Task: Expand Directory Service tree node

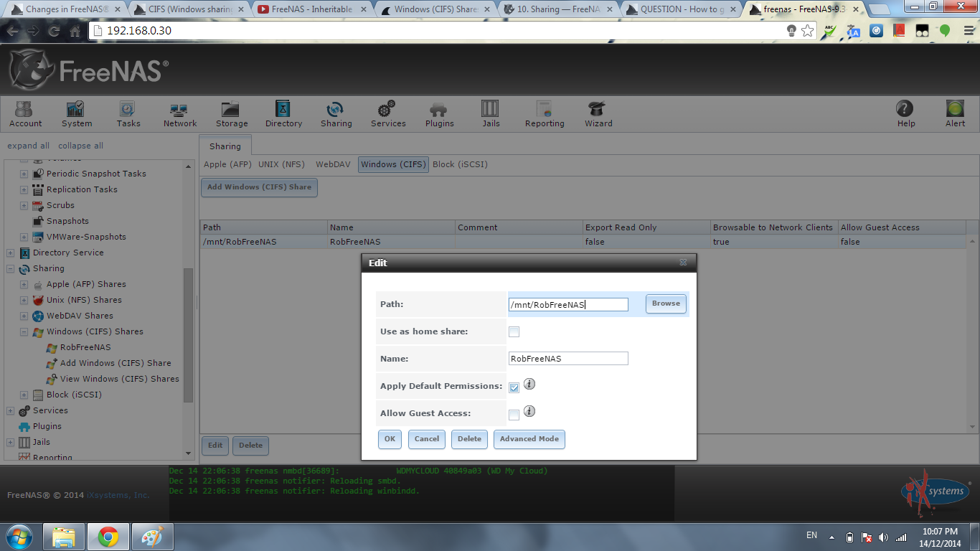Action: click(x=10, y=253)
